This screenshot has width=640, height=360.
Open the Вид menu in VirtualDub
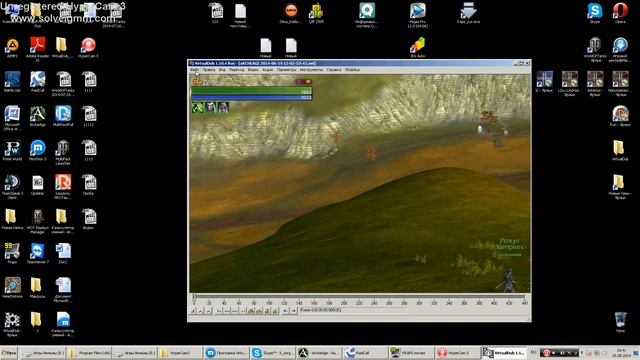[x=222, y=70]
